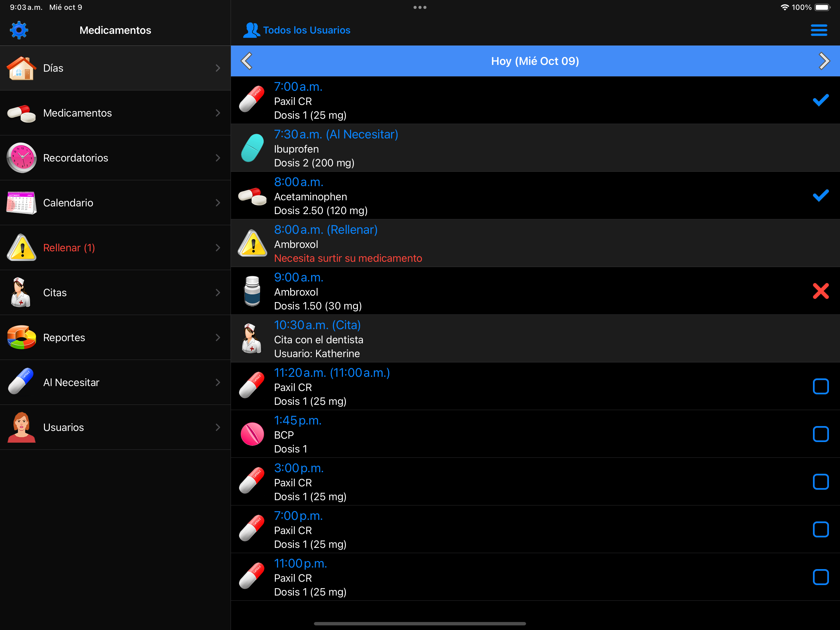Tap the battery indicator in the status bar
Screen dimensions: 840x630
coord(822,7)
